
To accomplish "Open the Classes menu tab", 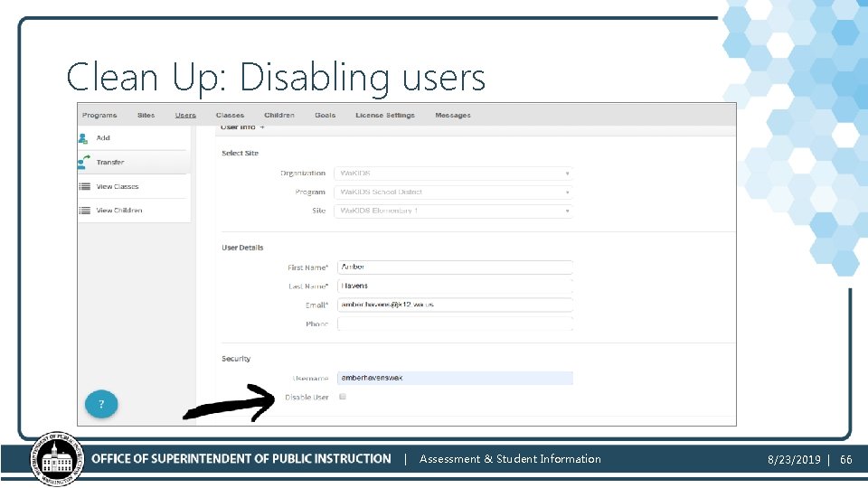I will tap(230, 115).
